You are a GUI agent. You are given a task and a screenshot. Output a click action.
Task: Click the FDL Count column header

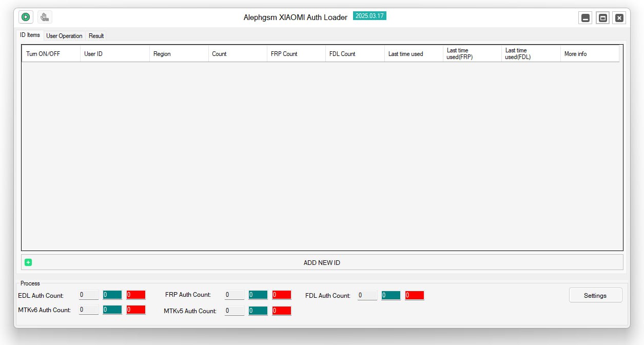[355, 53]
